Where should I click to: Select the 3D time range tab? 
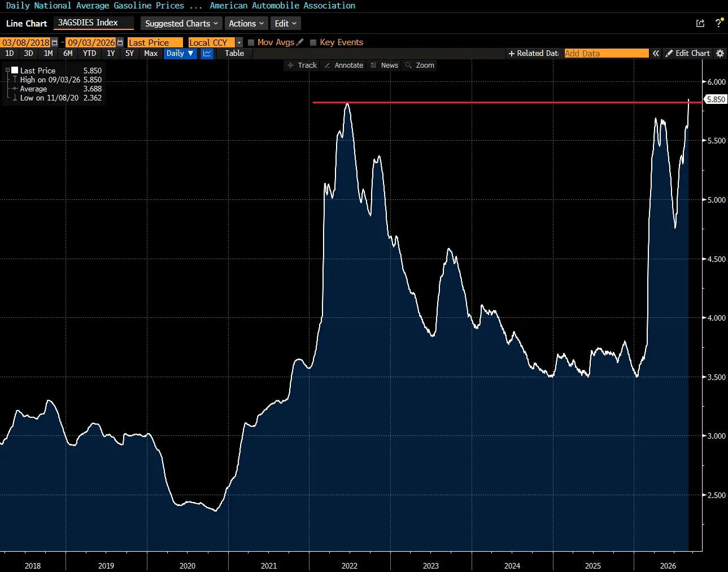coord(29,54)
